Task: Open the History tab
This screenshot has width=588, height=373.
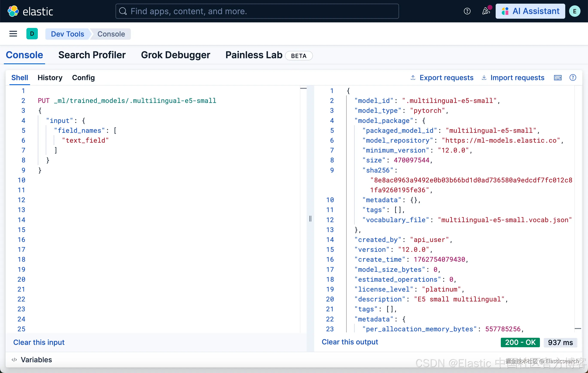Action: 50,78
